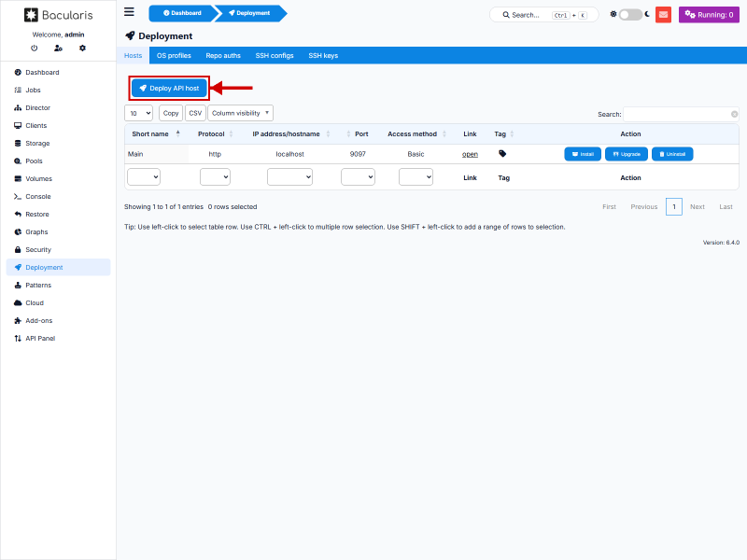This screenshot has height=560, width=747.
Task: Open Deployment in the sidebar menu
Action: (x=58, y=268)
